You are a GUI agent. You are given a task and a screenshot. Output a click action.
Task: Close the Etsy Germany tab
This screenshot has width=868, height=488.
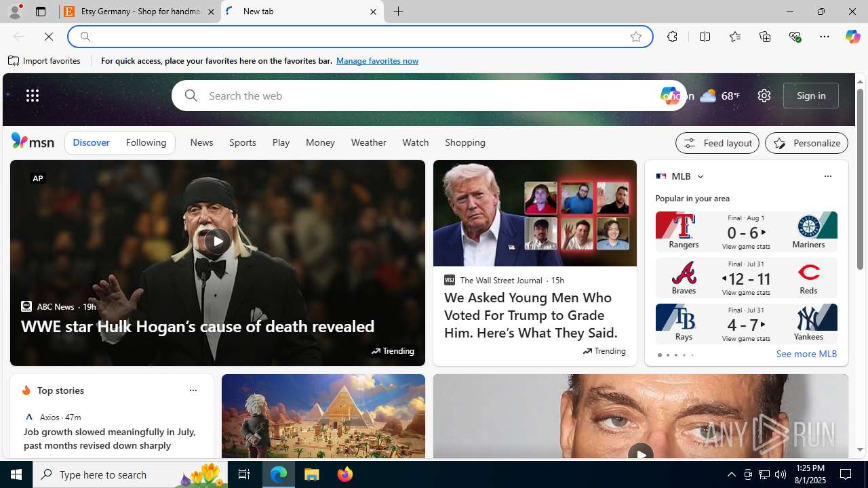pyautogui.click(x=211, y=12)
